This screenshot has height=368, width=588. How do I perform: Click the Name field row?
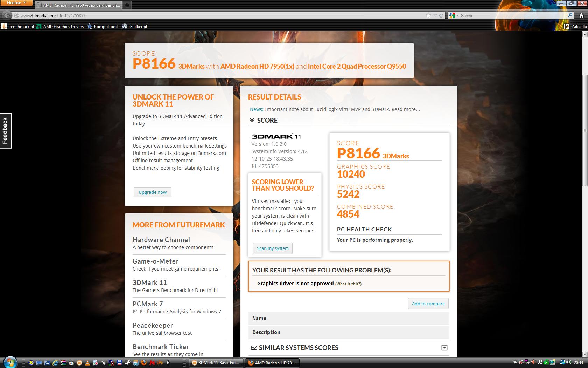tap(349, 318)
